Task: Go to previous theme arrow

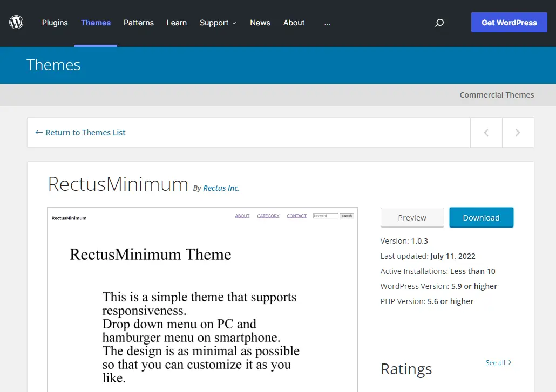Action: tap(486, 133)
